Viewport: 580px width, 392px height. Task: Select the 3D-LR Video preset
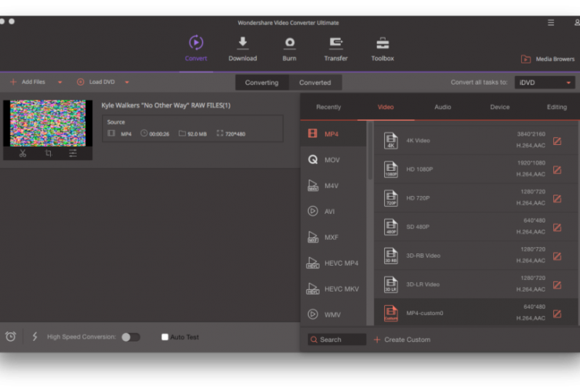coord(475,285)
